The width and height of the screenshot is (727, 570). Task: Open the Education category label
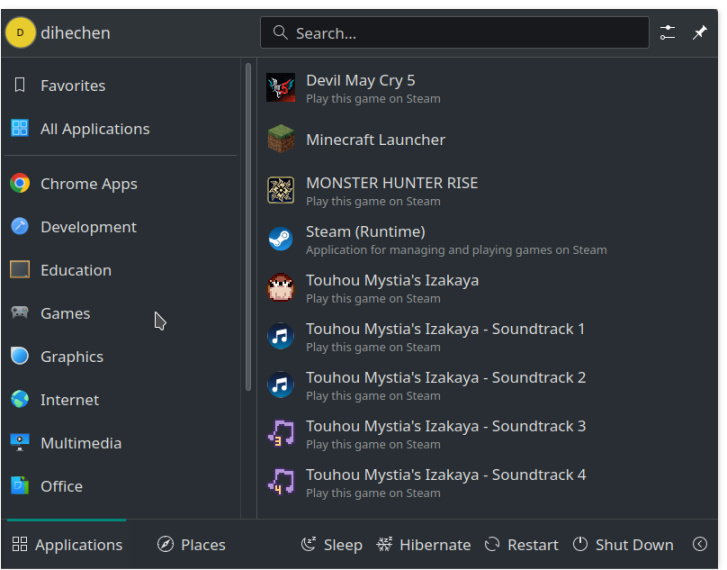tap(76, 270)
